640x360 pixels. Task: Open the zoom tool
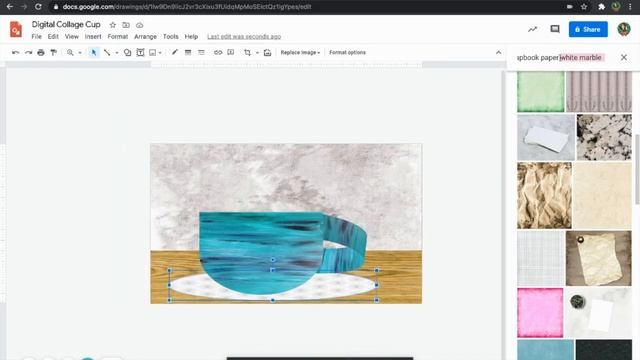(x=70, y=53)
